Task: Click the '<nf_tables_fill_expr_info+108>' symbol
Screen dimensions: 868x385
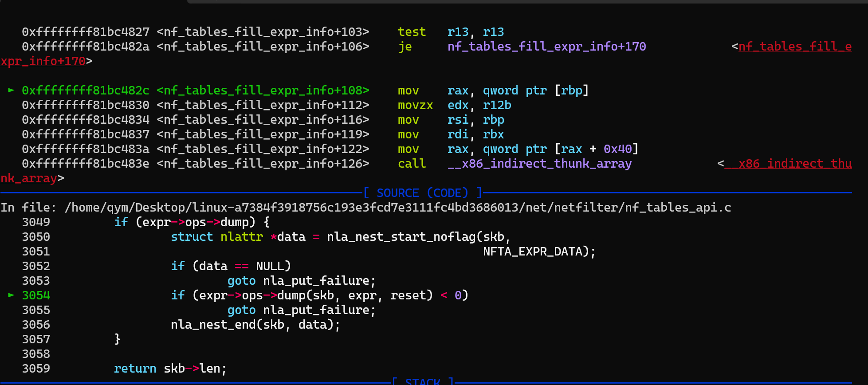Action: [x=263, y=90]
